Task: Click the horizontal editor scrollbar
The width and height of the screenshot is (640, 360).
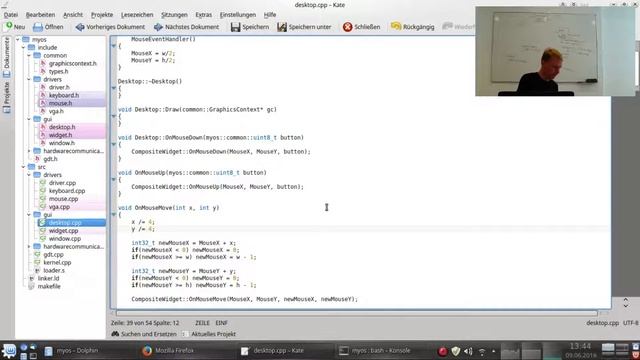Action: (356, 313)
